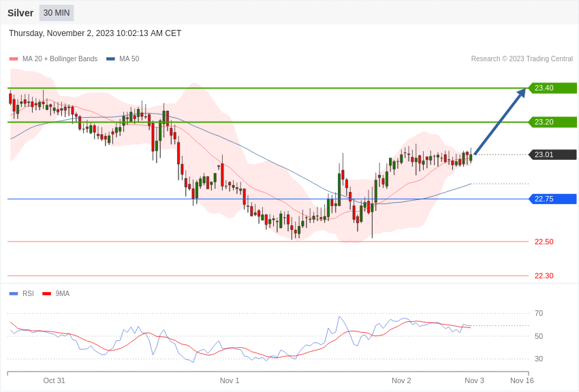Image resolution: width=579 pixels, height=392 pixels.
Task: Click the Nov 2 date label
Action: [x=401, y=380]
